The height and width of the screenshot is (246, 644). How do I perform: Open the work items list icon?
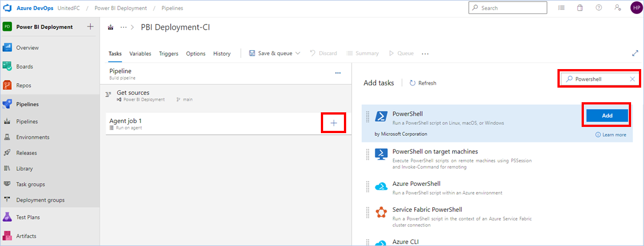coord(561,8)
